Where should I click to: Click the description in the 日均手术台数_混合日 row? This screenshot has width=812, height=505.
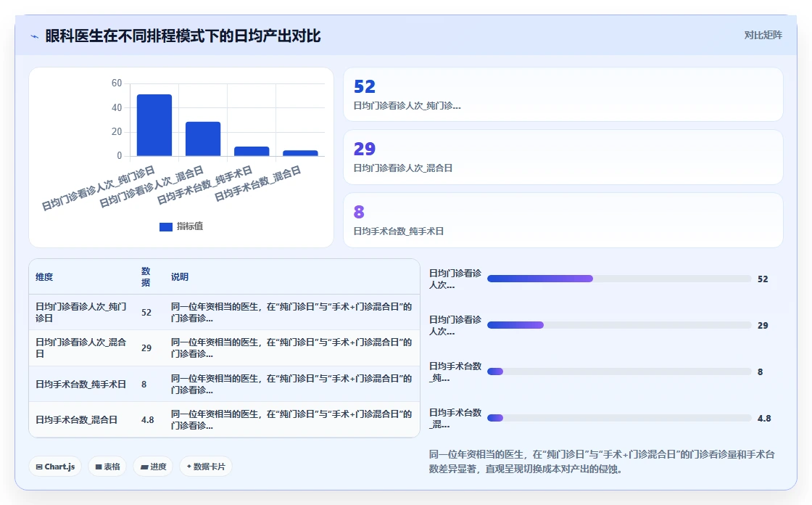291,420
